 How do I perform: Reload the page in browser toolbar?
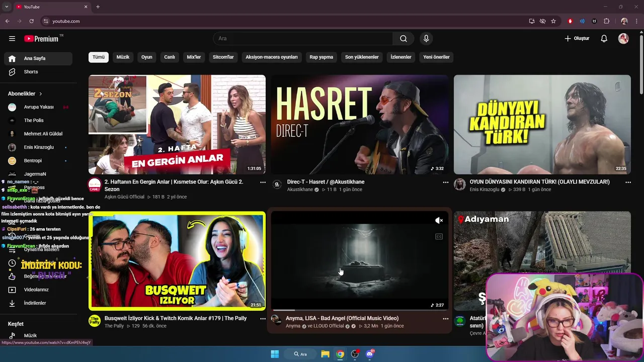(31, 21)
